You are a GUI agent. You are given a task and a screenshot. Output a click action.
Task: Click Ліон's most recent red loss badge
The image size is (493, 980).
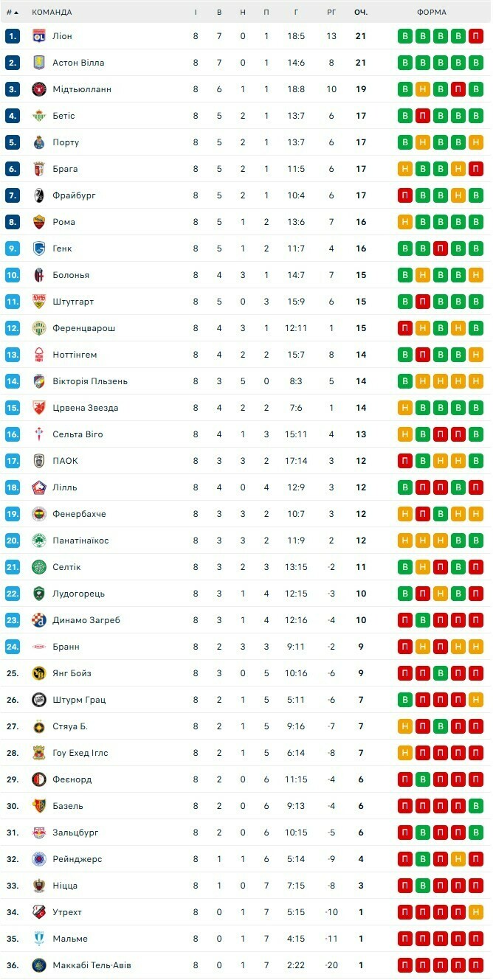(476, 36)
